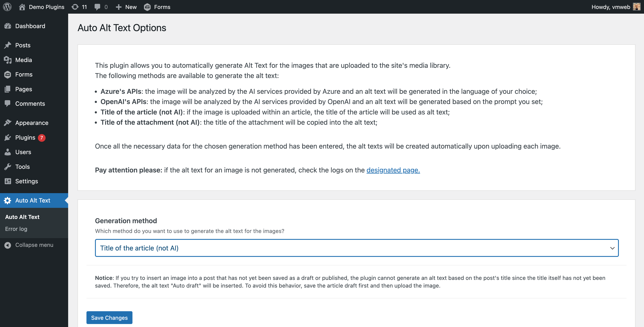Screen dimensions: 644x327
Task: Open the Dashboard gauge icon in sidebar
Action: [8, 26]
